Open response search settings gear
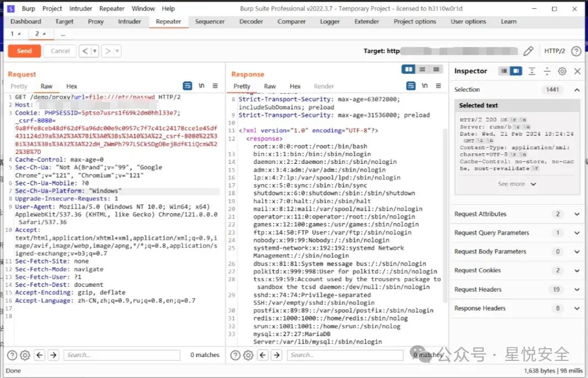Viewport: 588px width, 378px height. 248,355
